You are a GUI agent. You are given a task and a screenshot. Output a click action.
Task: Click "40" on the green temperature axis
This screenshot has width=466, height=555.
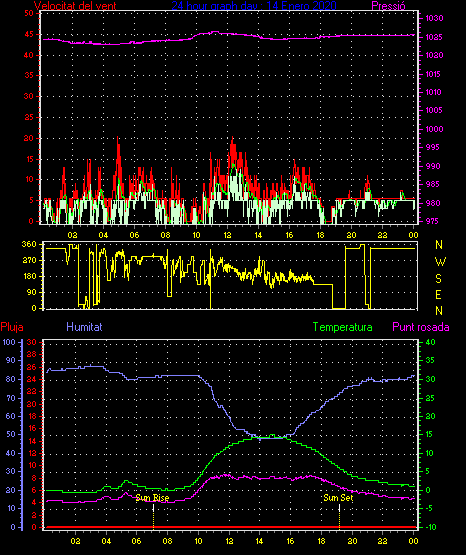point(431,342)
